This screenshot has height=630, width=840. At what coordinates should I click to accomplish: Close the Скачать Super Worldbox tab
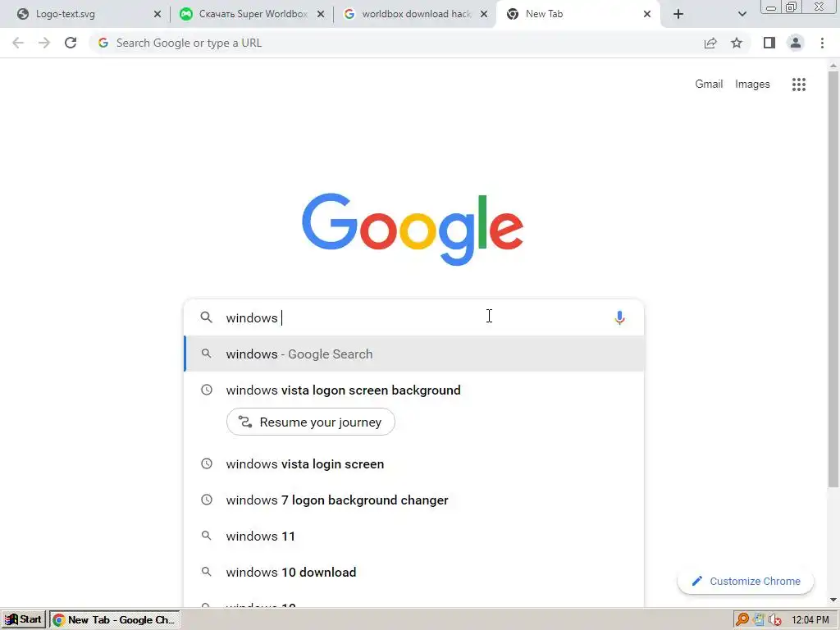(321, 15)
